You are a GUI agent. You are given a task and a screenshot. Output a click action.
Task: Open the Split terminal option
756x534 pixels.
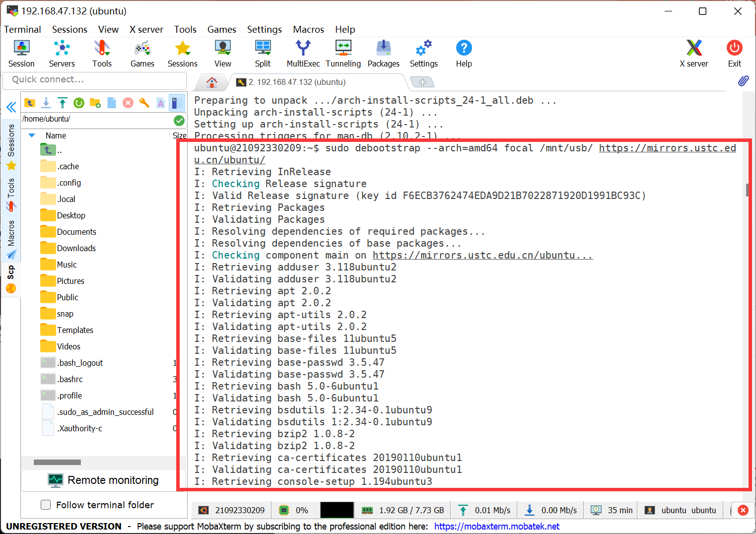click(263, 54)
